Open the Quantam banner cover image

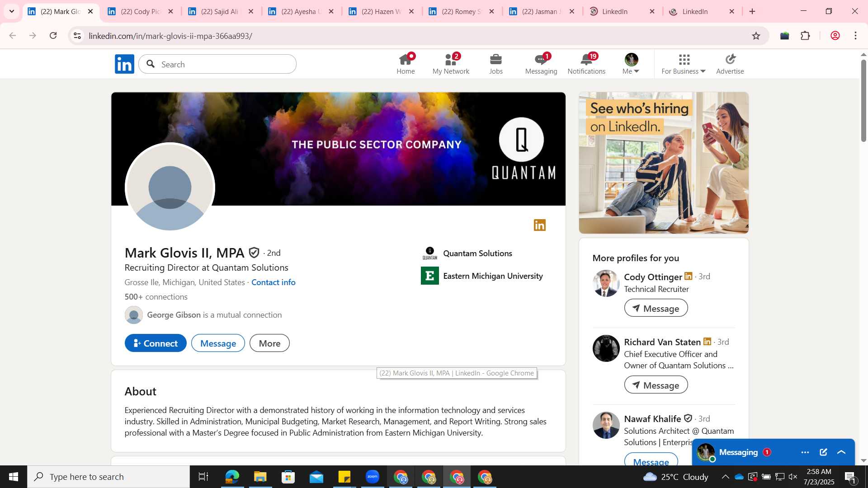(338, 149)
